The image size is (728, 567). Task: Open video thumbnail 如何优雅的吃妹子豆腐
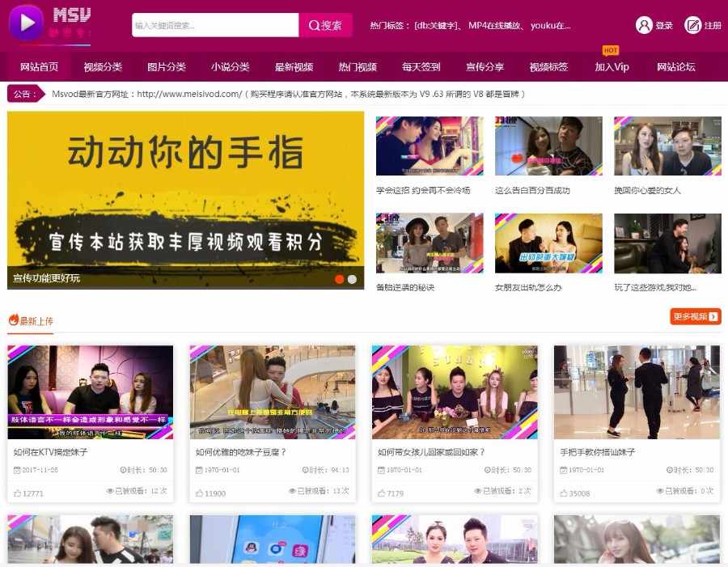273,392
